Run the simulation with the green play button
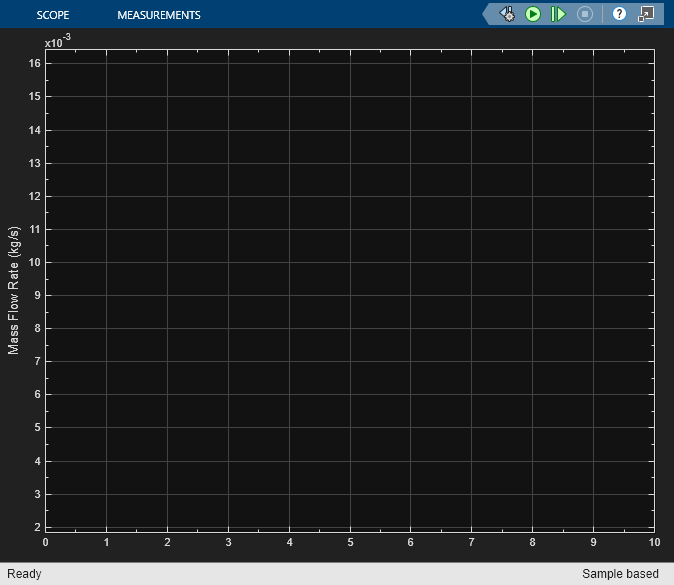Screen dimensions: 674x585 point(533,14)
